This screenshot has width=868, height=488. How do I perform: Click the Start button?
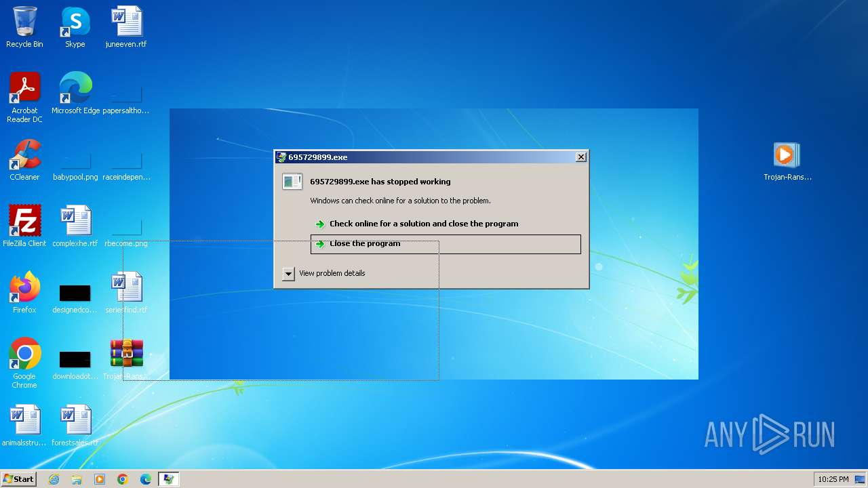click(18, 479)
